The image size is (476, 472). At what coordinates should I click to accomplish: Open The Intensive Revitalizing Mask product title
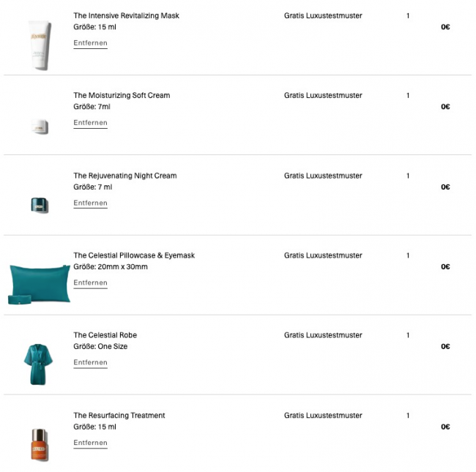tap(126, 16)
